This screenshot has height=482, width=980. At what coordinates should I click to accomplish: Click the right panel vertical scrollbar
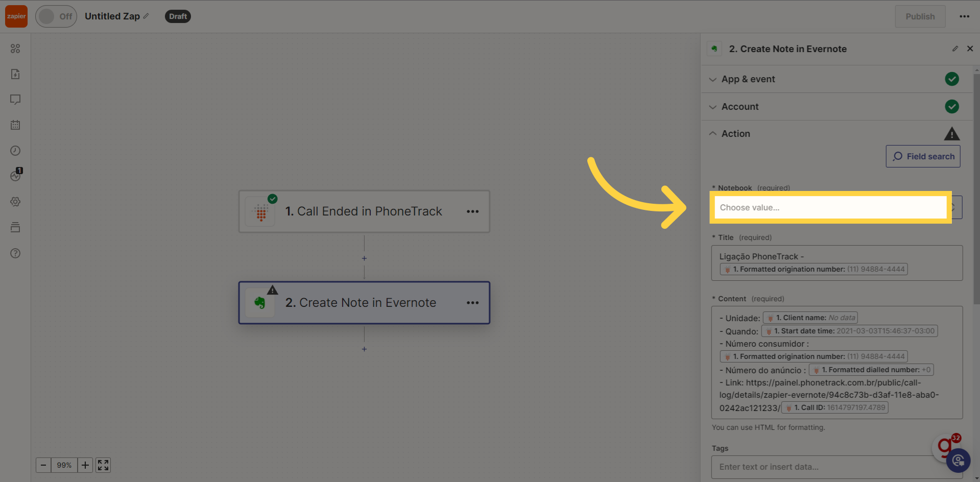pyautogui.click(x=976, y=189)
